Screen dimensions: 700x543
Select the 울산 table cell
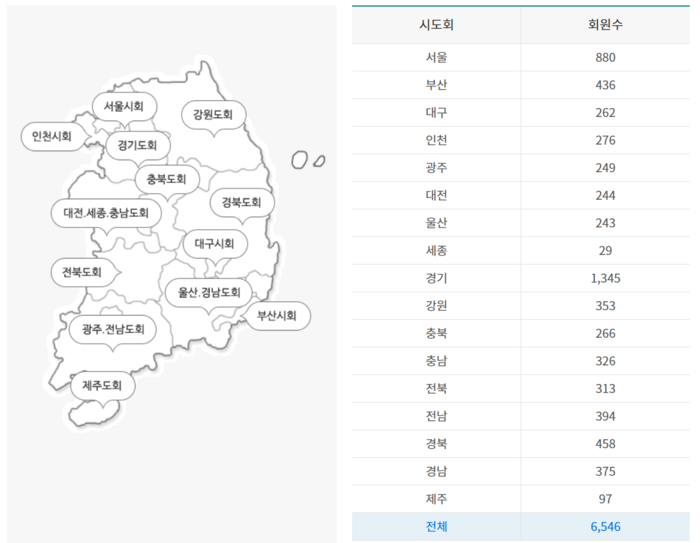436,223
